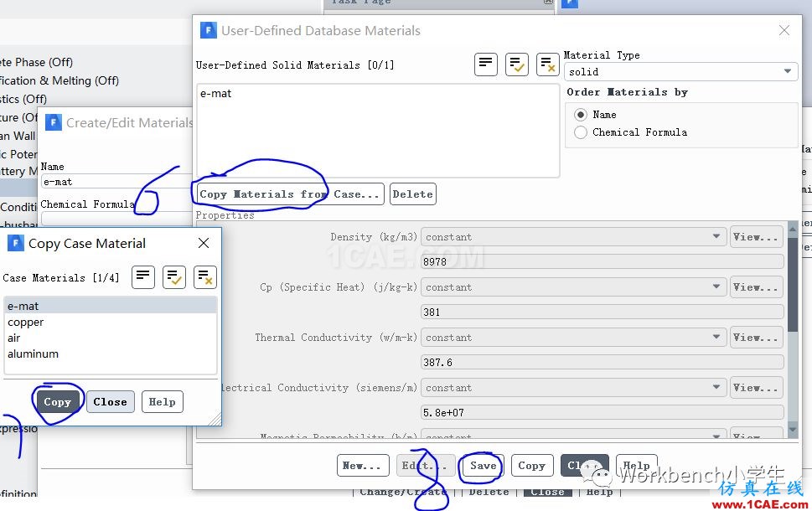The width and height of the screenshot is (812, 511).
Task: Click View button for Cp Specific Heat
Action: pos(756,286)
